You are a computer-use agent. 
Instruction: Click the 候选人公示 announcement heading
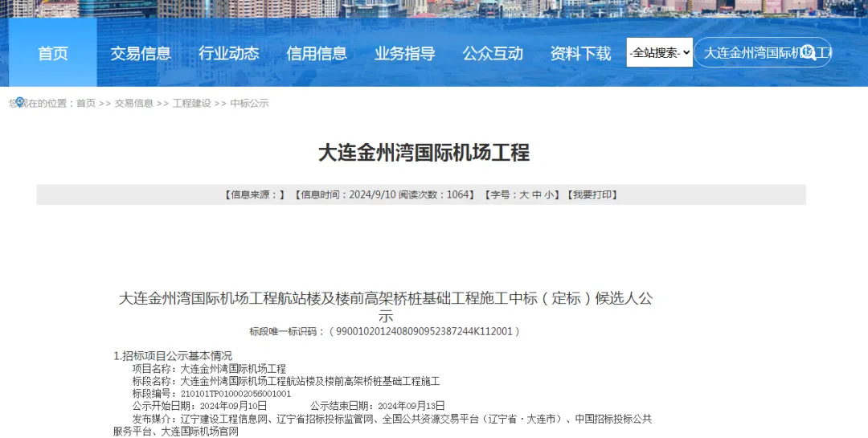[x=386, y=307]
